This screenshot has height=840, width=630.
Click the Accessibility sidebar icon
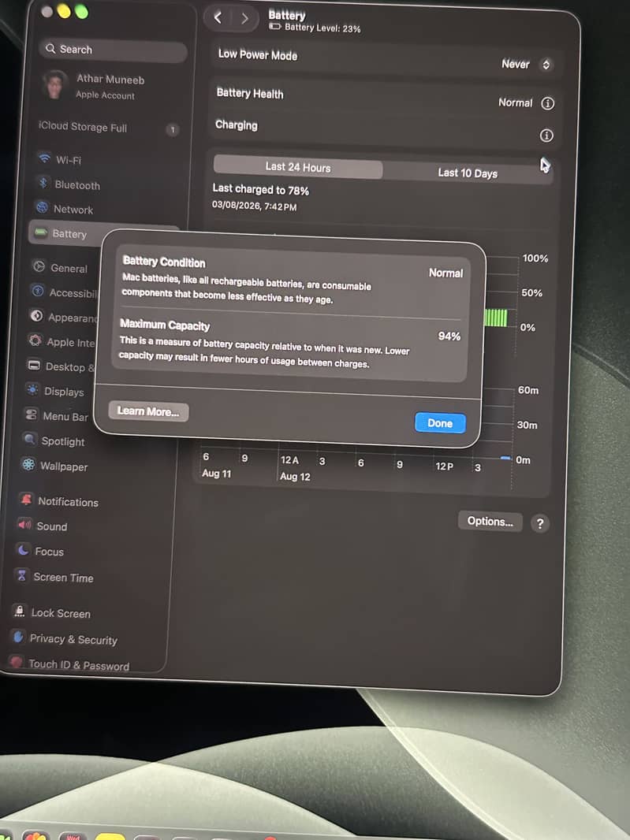coord(38,291)
